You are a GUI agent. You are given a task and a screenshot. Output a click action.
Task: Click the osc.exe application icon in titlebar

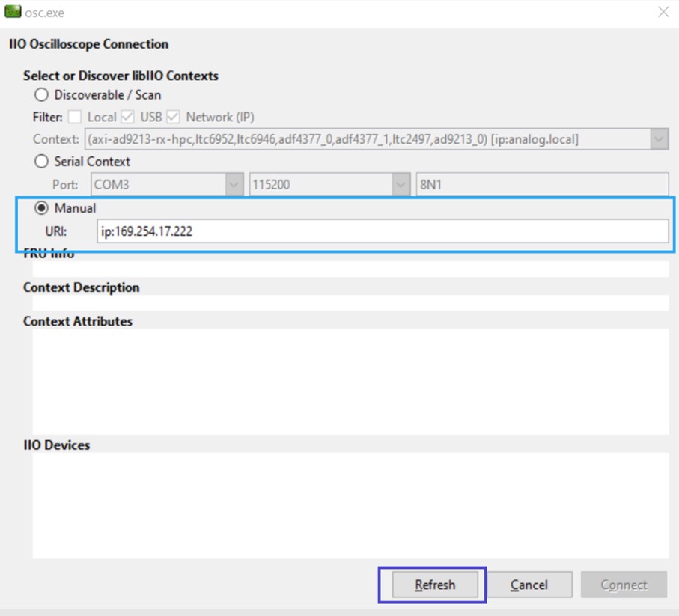click(x=10, y=12)
